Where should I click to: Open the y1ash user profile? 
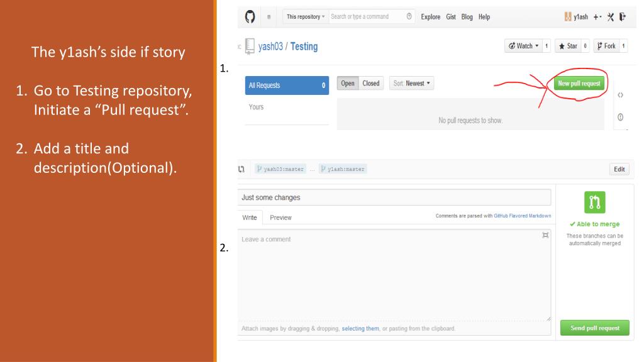[580, 17]
